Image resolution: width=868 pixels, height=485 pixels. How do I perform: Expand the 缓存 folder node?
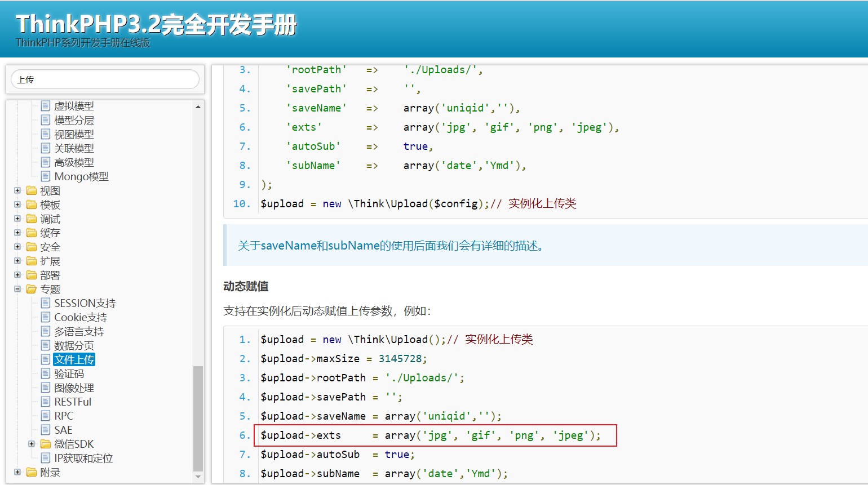pos(17,233)
